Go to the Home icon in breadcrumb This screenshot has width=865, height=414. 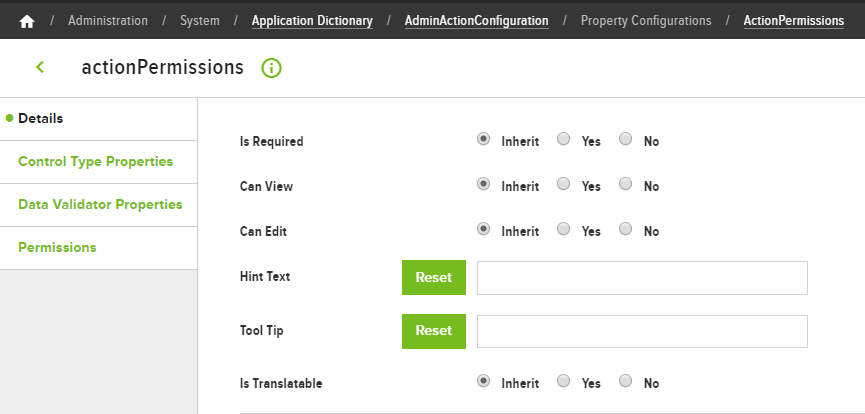click(x=26, y=21)
